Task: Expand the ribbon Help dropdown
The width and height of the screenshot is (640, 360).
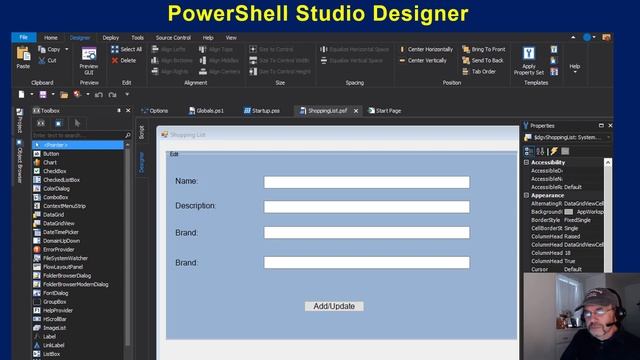Action: [575, 68]
